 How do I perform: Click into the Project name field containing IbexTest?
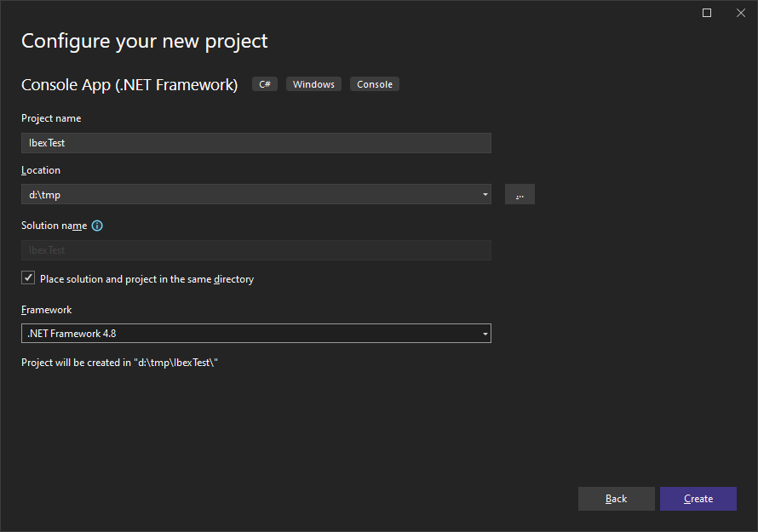(256, 143)
